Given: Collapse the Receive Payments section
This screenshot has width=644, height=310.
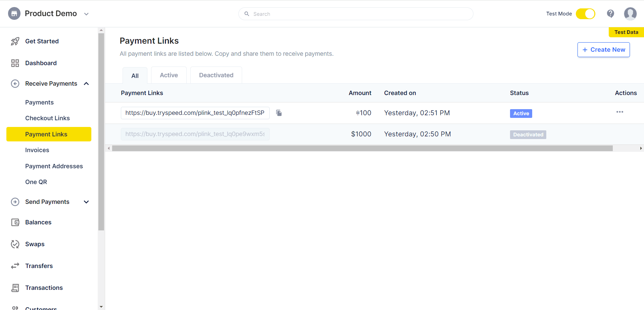Looking at the screenshot, I should [x=86, y=84].
